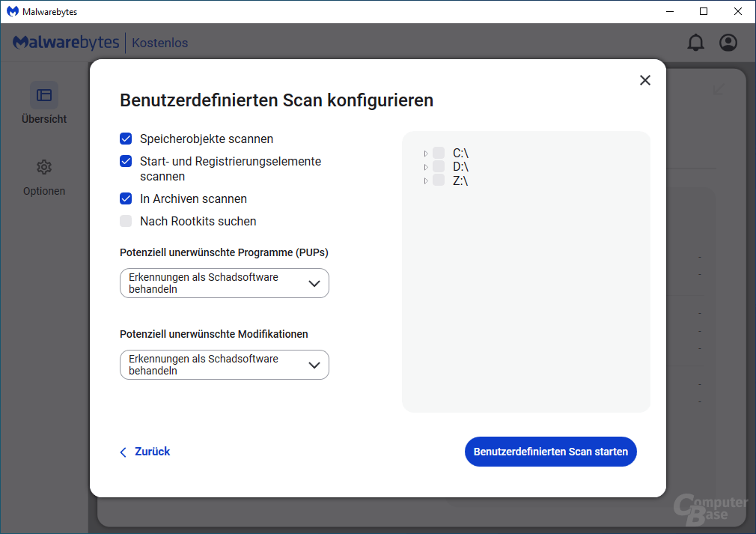The height and width of the screenshot is (534, 756).
Task: Enable Nach Rootkits suchen checkbox
Action: click(x=126, y=221)
